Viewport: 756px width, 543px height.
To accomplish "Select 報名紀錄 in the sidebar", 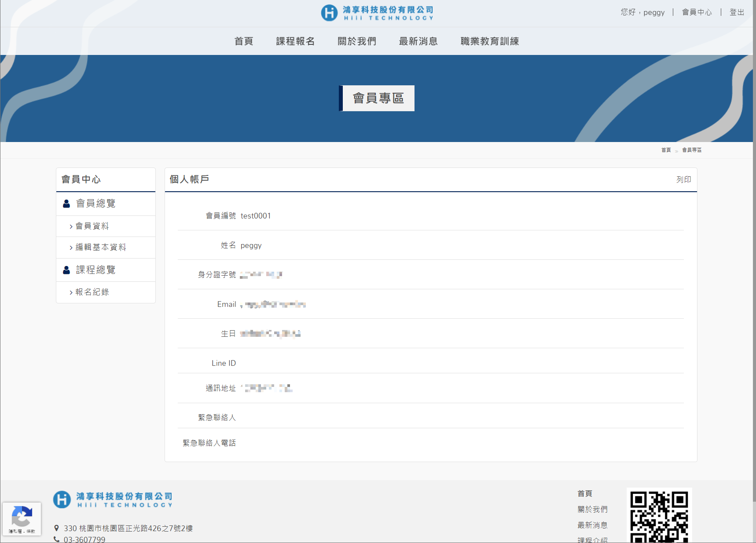I will pos(92,292).
